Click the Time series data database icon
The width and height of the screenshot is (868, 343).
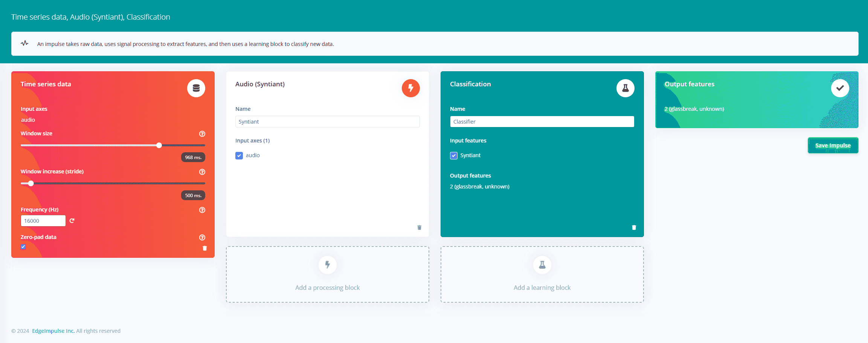[x=196, y=88]
